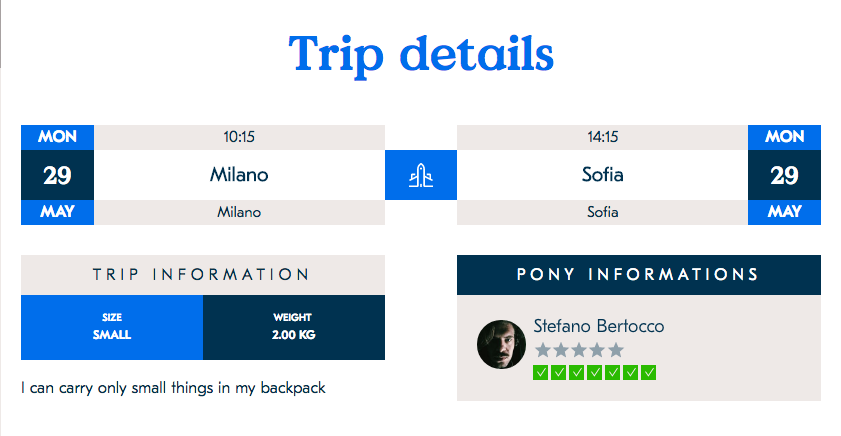The image size is (841, 436).
Task: Click the second rating star
Action: pyautogui.click(x=561, y=350)
